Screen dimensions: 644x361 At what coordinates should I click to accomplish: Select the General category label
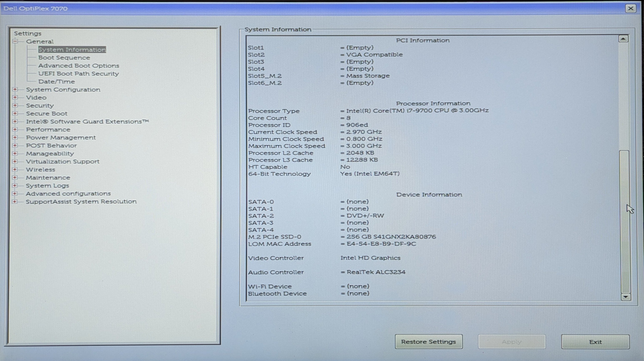coord(40,41)
